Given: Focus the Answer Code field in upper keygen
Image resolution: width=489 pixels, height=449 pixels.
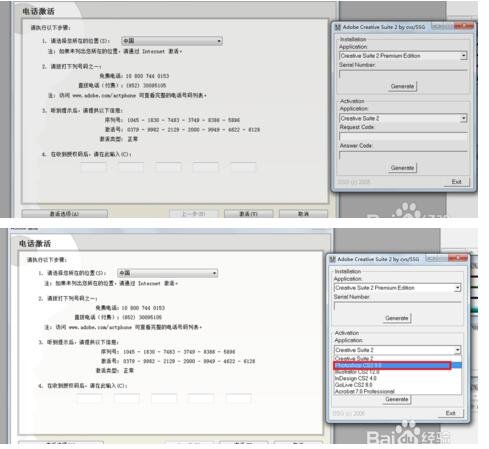Looking at the screenshot, I should pyautogui.click(x=403, y=155).
